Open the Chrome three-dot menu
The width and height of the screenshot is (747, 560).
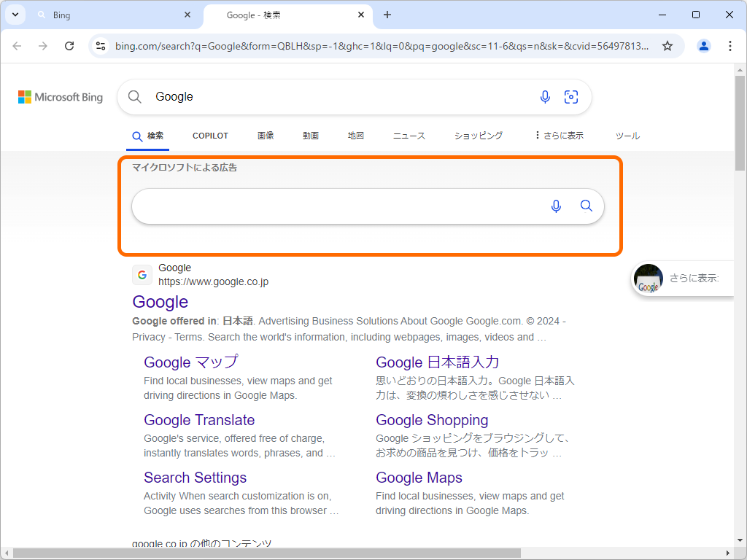[x=730, y=45]
